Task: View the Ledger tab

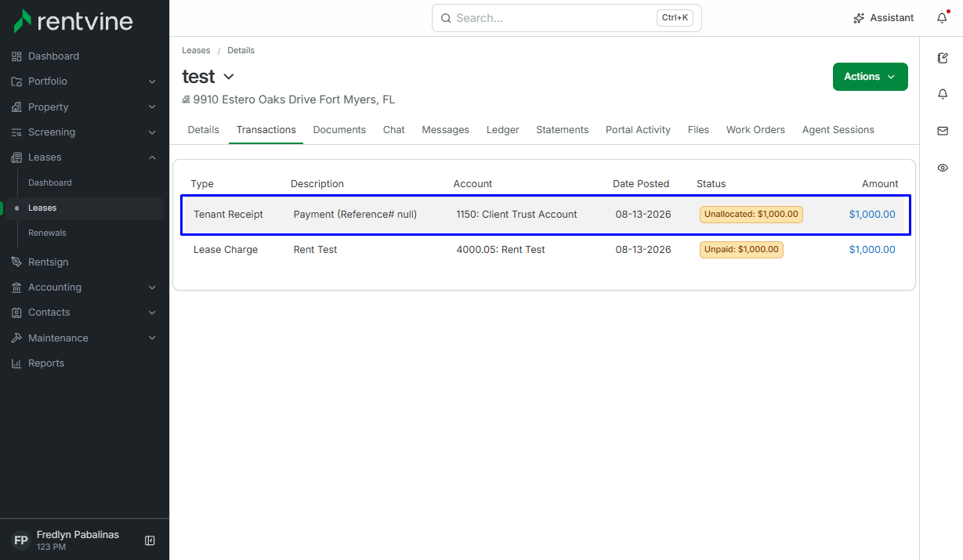Action: click(503, 130)
